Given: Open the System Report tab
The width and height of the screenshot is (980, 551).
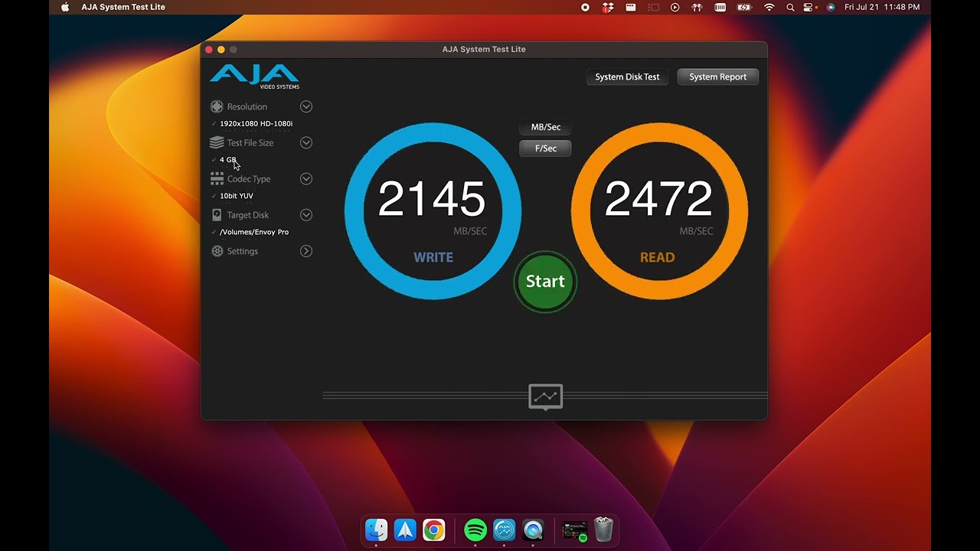Looking at the screenshot, I should click(717, 77).
